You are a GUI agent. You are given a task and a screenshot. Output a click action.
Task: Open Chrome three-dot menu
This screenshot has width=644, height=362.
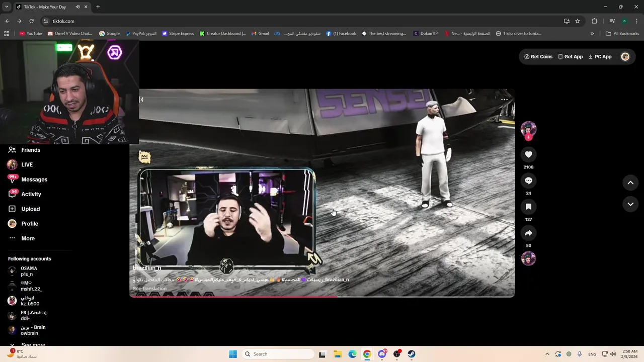click(636, 21)
